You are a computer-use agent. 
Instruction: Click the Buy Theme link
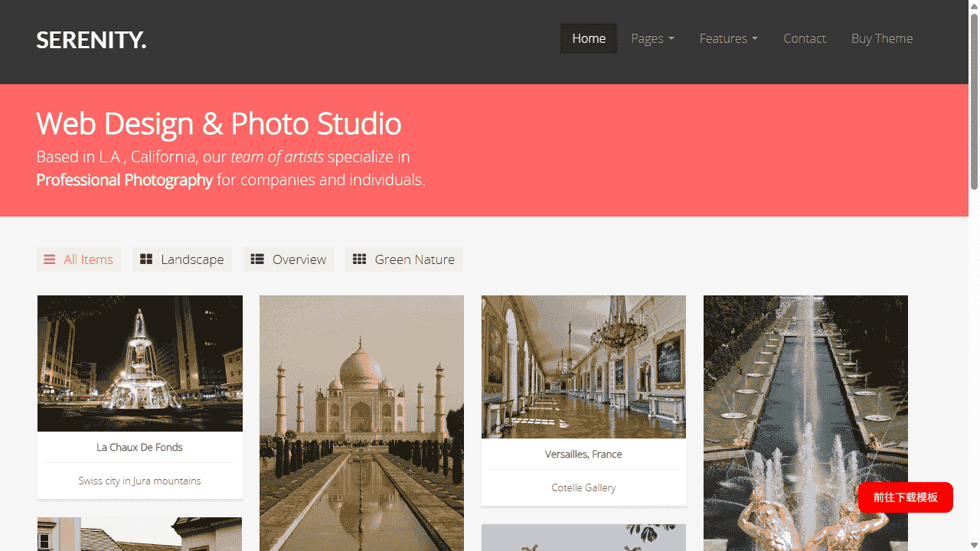[881, 38]
